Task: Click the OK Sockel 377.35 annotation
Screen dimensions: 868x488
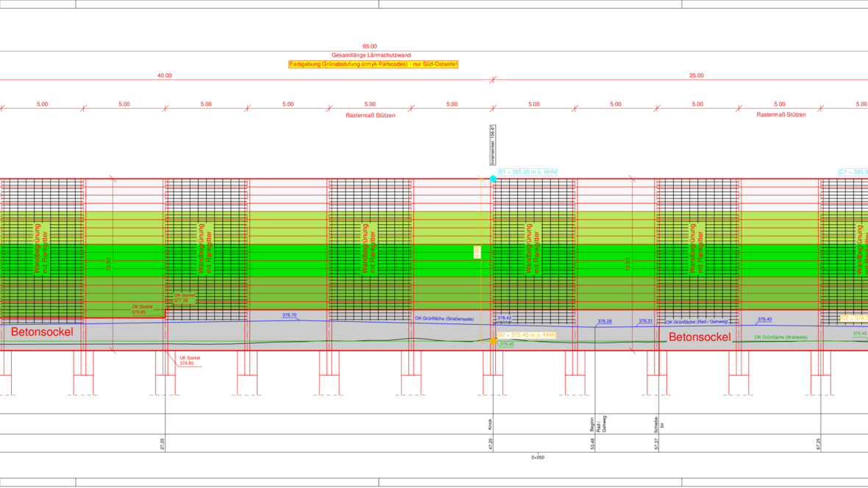Action: tap(185, 298)
